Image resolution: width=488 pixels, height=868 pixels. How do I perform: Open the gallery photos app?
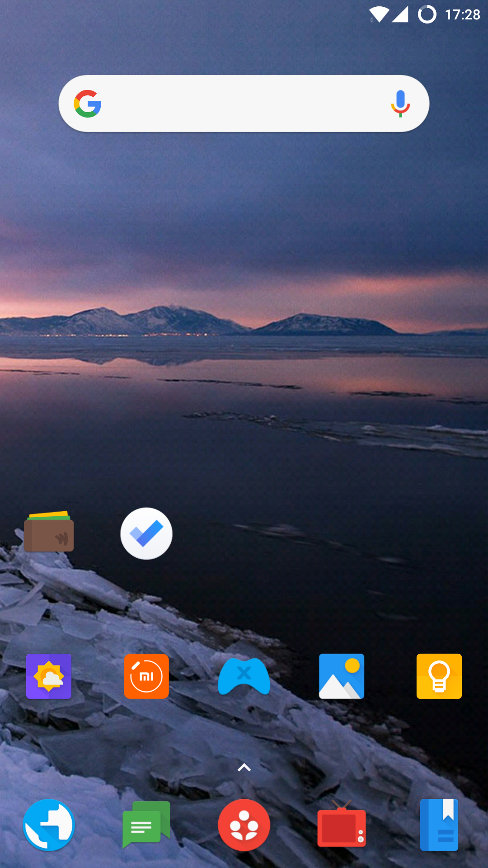click(x=342, y=676)
